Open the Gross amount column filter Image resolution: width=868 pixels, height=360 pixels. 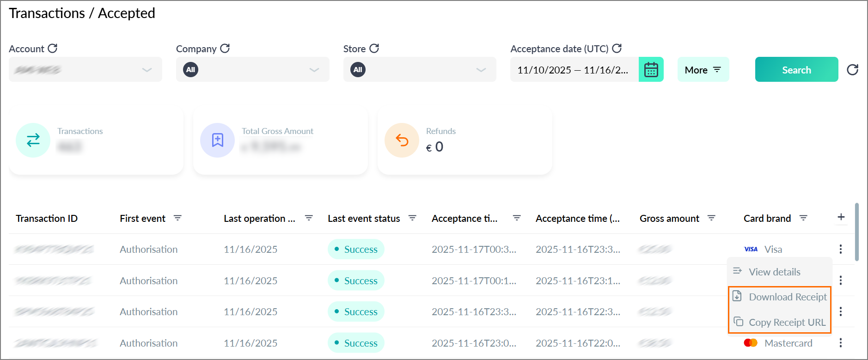click(x=712, y=218)
